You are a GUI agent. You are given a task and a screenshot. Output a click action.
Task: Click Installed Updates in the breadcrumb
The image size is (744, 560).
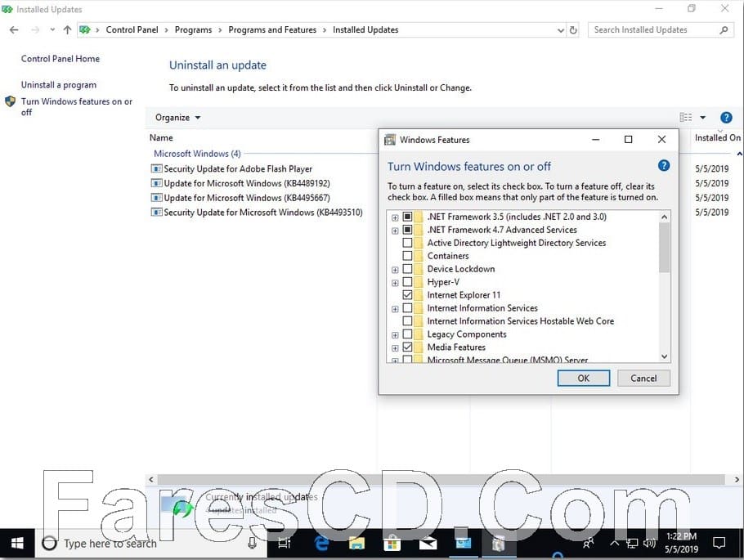tap(365, 30)
